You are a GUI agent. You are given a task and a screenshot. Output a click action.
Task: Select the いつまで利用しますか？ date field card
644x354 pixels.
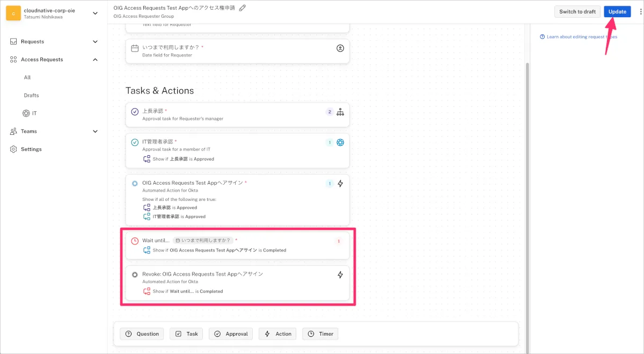238,51
